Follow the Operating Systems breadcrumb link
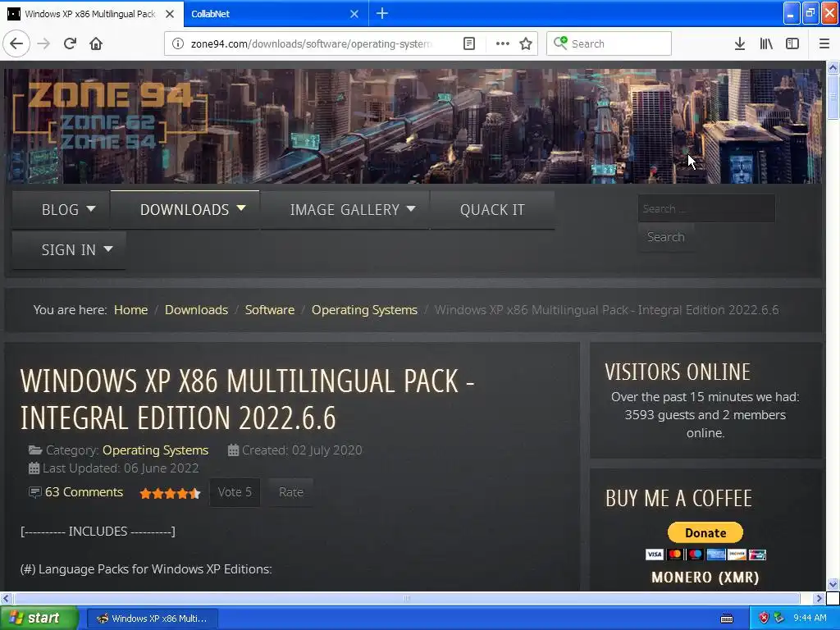This screenshot has height=630, width=840. (364, 309)
